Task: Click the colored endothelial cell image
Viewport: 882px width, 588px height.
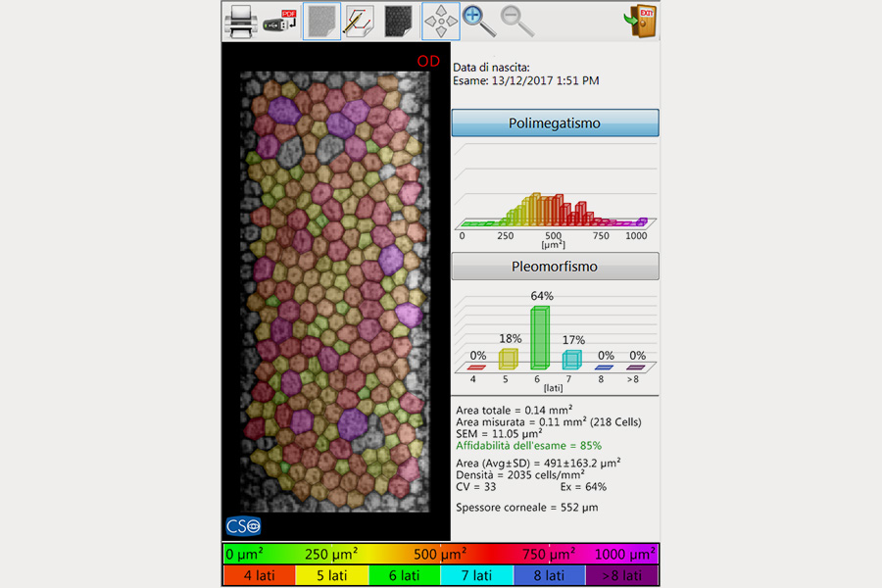Action: [x=336, y=291]
